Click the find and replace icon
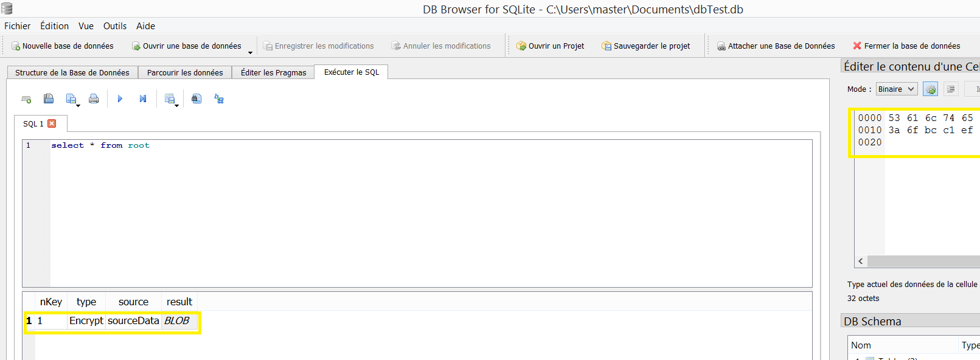This screenshot has height=360, width=980. pyautogui.click(x=219, y=99)
